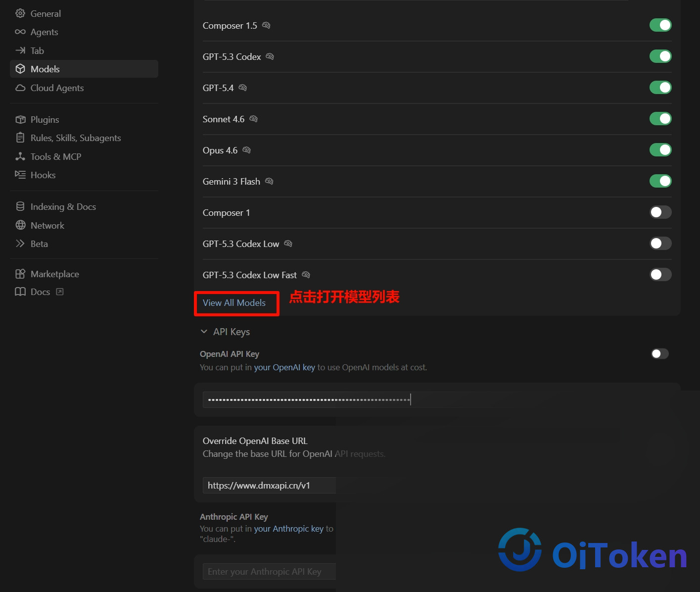This screenshot has height=592, width=700.
Task: Open General settings via its gear icon
Action: 20,13
